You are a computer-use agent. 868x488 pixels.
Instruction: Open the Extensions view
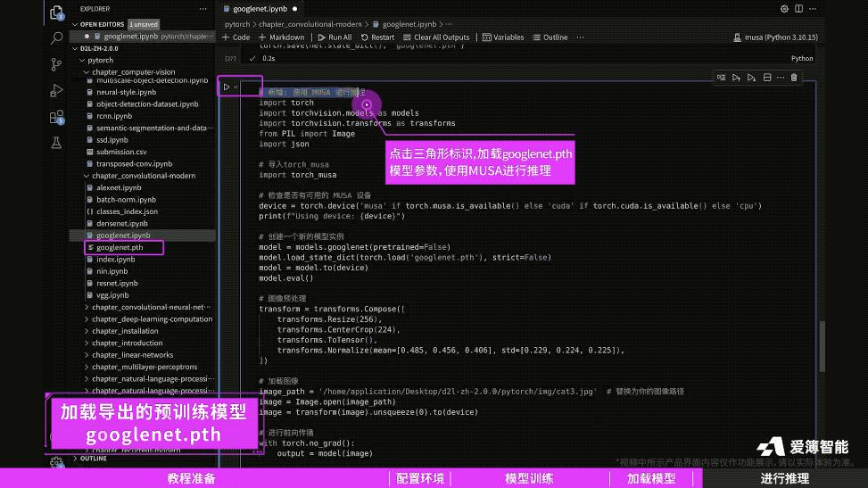(56, 117)
